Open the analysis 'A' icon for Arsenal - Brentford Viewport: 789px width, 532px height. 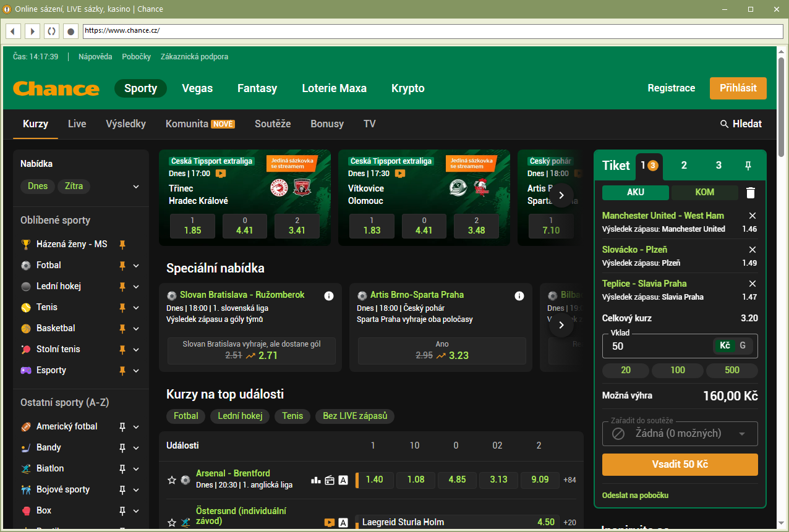(x=343, y=479)
